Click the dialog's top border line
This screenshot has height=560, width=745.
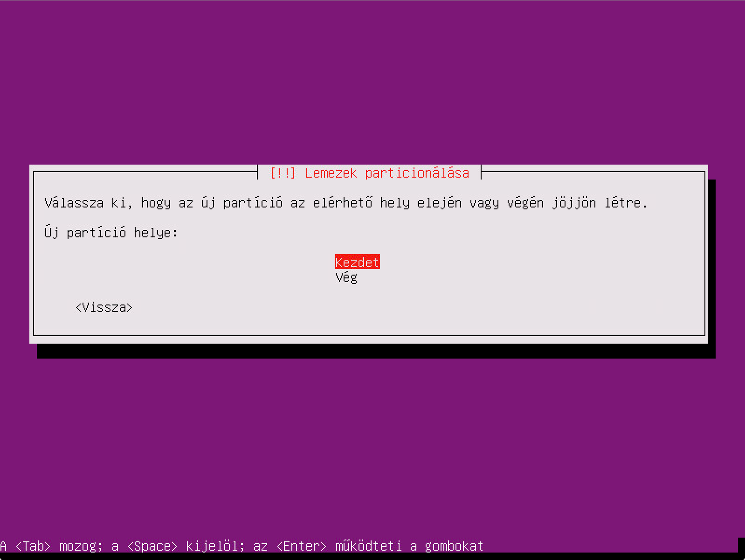145,172
